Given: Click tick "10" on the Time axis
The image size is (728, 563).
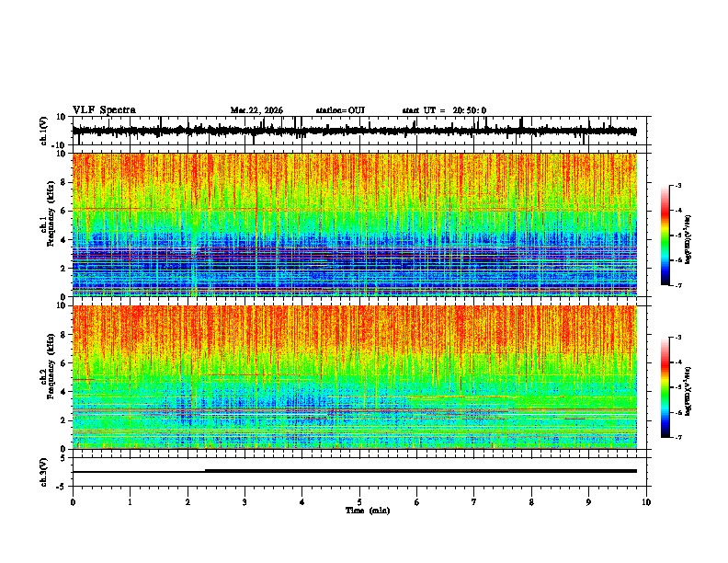Looking at the screenshot, I should 646,501.
